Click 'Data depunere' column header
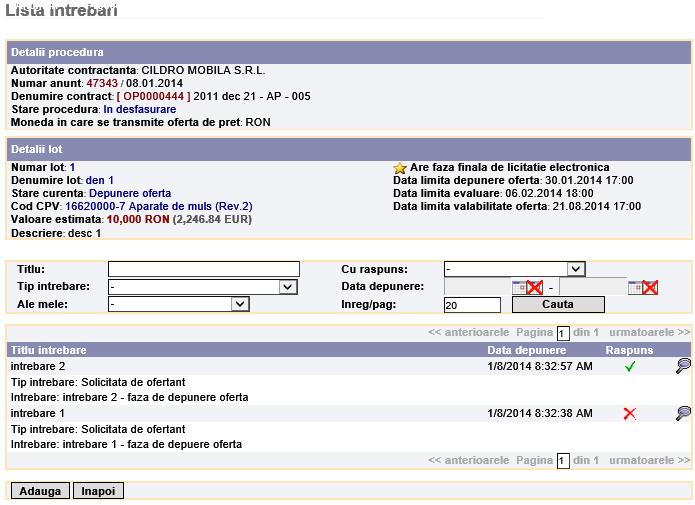Image resolution: width=695 pixels, height=505 pixels. 527,350
